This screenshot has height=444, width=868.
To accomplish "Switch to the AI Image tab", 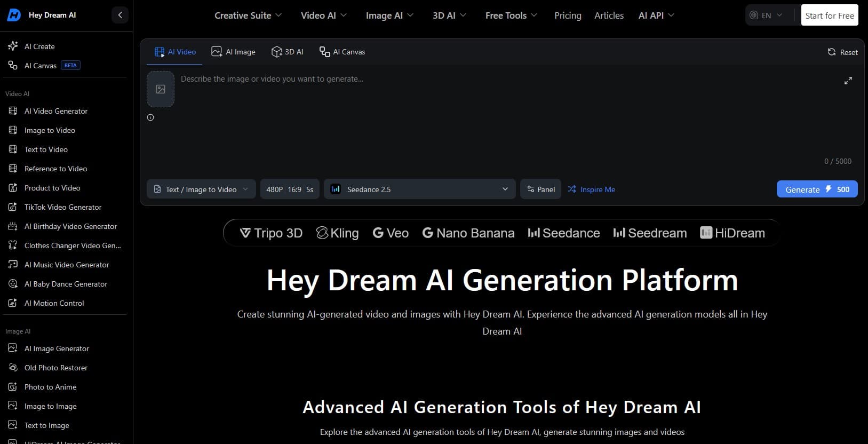I will [233, 52].
